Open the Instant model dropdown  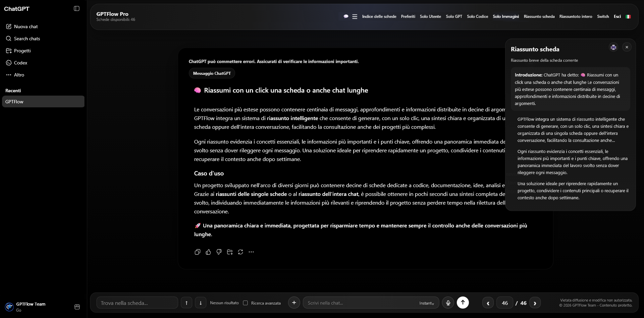tap(427, 303)
